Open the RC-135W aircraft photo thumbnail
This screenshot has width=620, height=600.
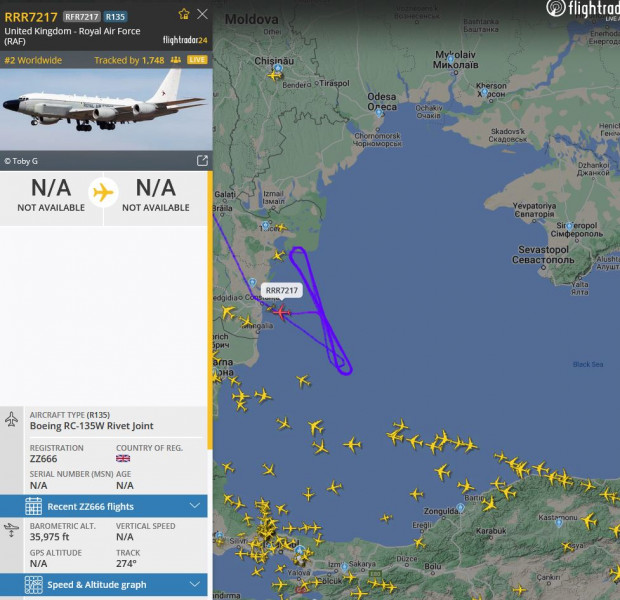coord(106,109)
